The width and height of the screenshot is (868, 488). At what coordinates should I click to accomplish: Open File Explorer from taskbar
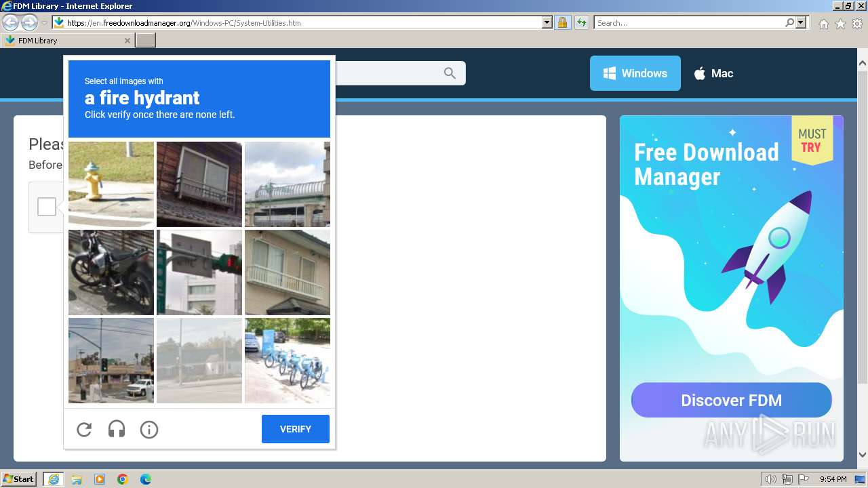[x=76, y=479]
